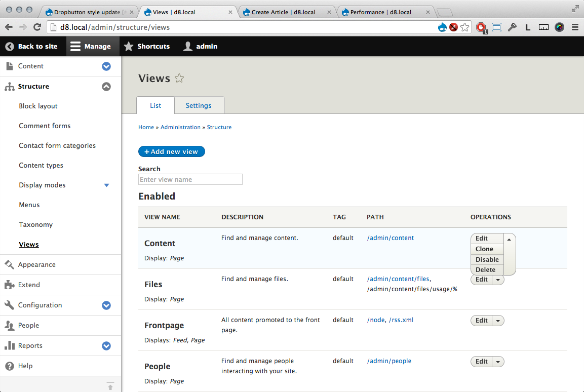Open the Edit dropdown for the Frontpage view
The width and height of the screenshot is (584, 392).
[498, 320]
